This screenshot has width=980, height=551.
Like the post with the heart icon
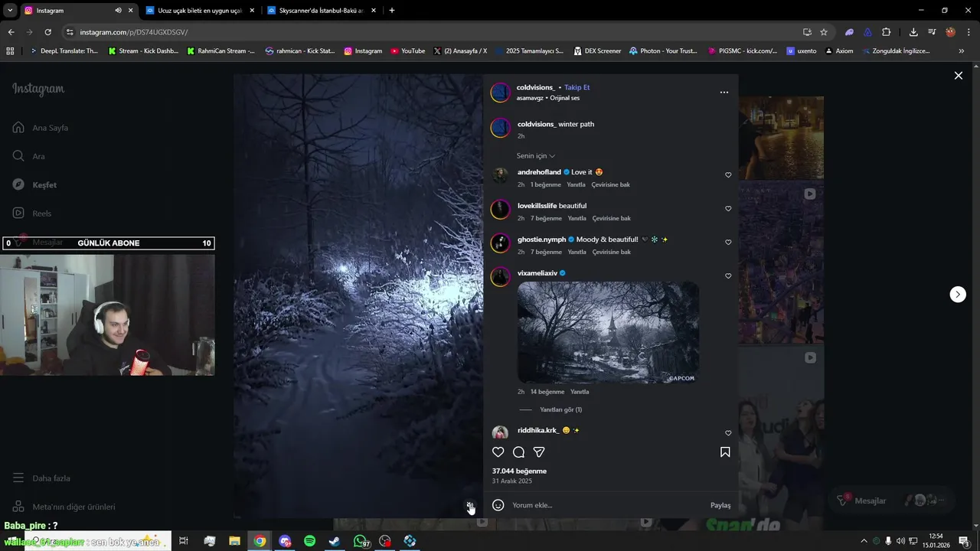pos(498,452)
